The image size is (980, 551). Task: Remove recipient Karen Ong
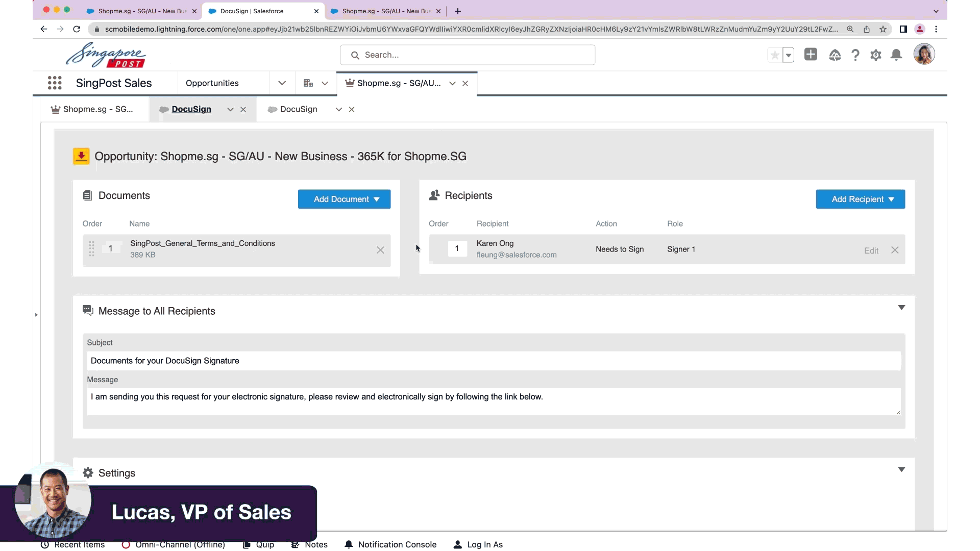895,250
